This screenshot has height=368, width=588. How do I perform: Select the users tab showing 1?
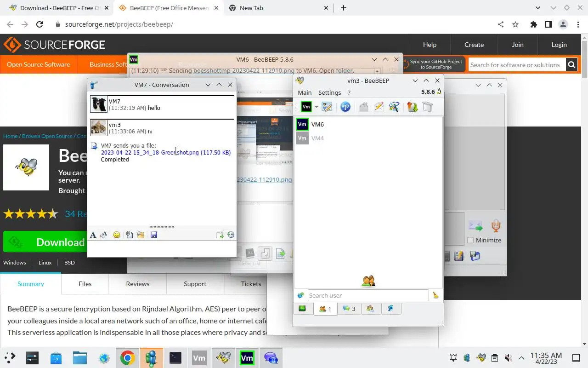[325, 309]
